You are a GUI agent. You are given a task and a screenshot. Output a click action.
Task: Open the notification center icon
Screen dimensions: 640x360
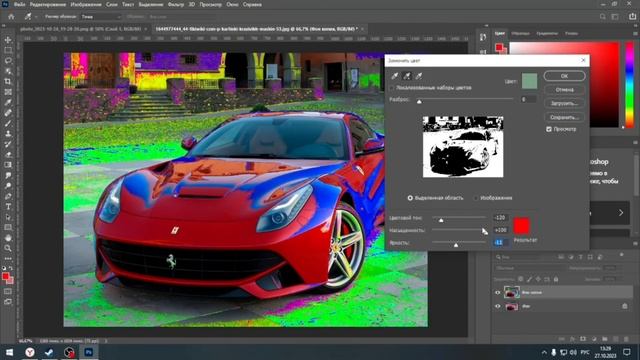coord(627,352)
